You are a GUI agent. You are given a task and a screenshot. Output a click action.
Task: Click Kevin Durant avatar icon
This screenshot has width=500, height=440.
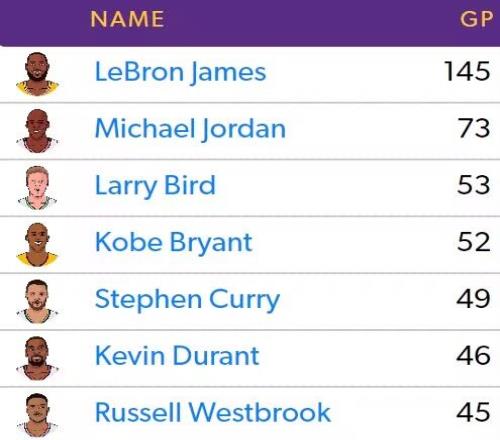[x=37, y=358]
